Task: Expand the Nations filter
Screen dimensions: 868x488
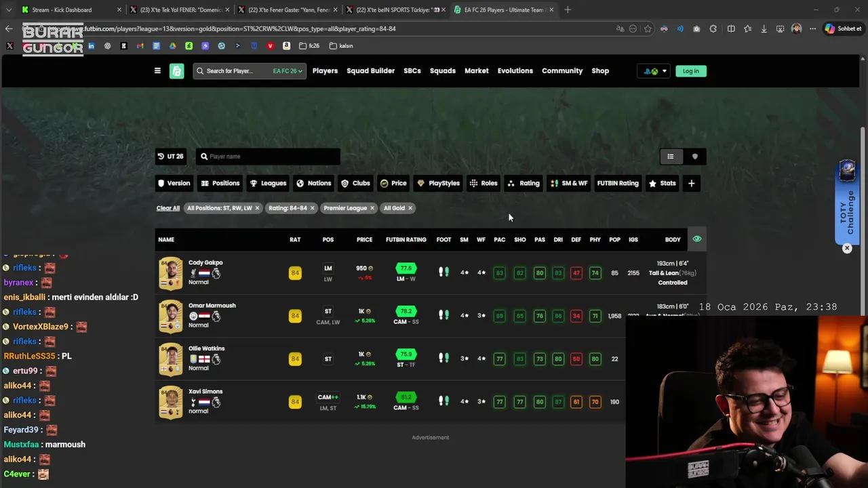Action: (314, 183)
